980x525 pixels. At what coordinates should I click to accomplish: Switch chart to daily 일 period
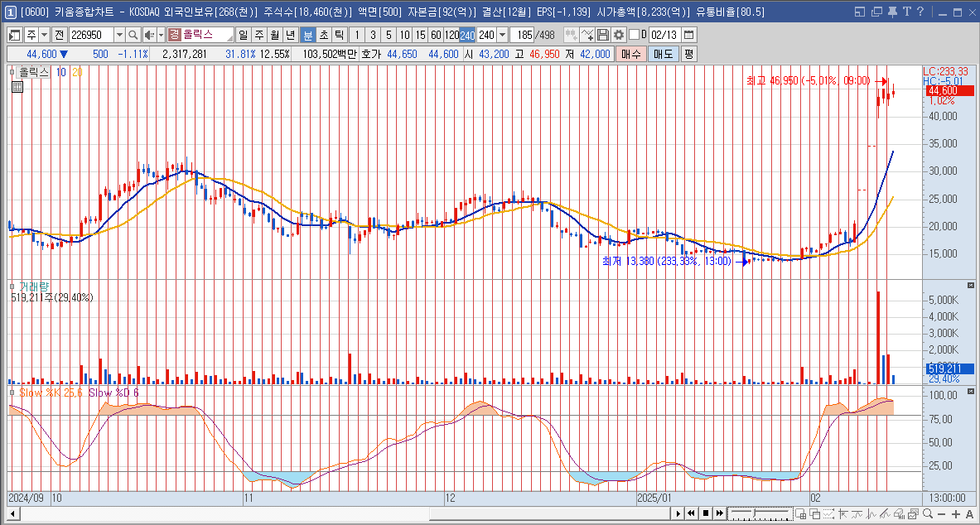coord(243,35)
